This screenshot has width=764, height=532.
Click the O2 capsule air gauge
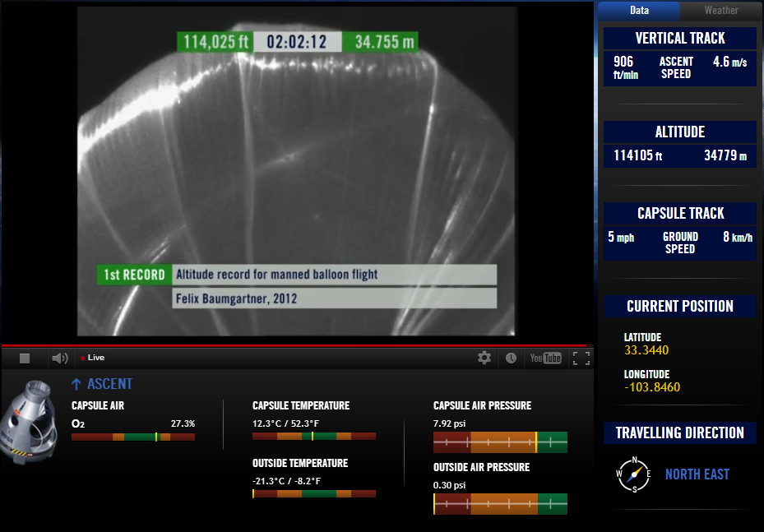[133, 437]
